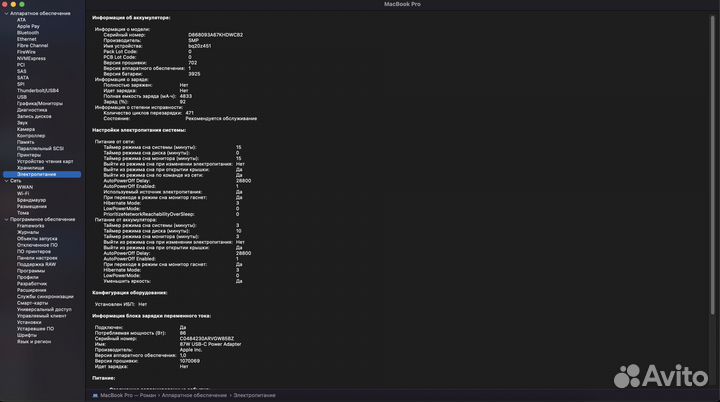Click Аппаратное обеспечение in the path bar

pos(194,395)
